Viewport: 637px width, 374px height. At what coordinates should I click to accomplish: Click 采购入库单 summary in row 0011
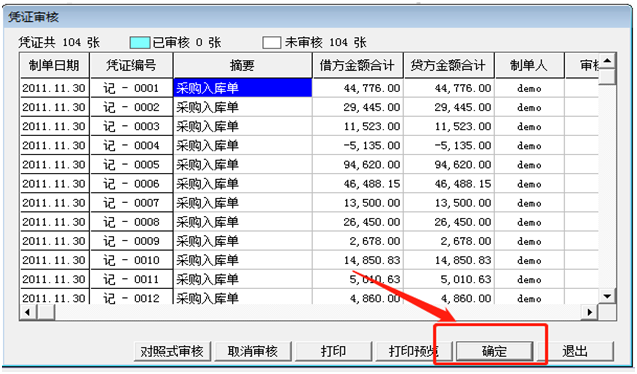[x=207, y=279]
